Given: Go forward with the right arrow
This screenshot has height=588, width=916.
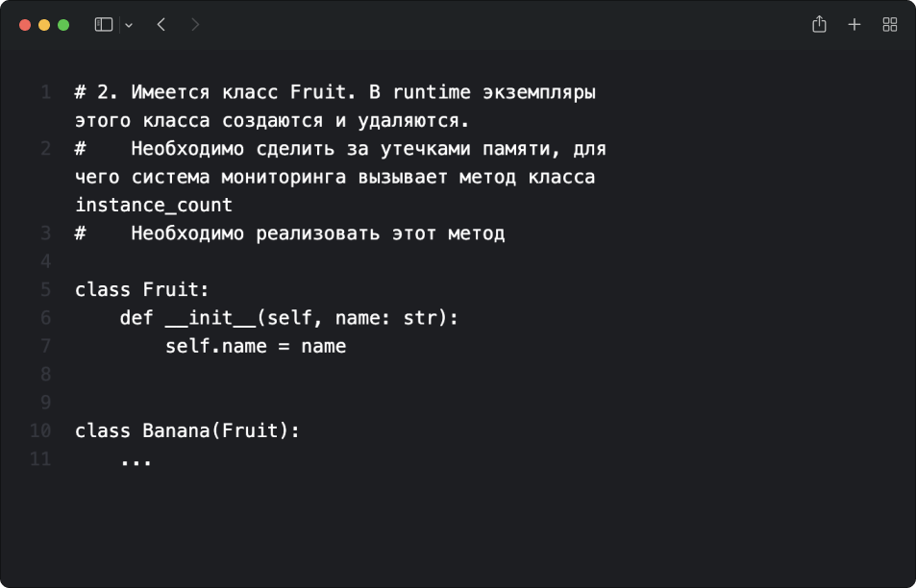Looking at the screenshot, I should point(195,25).
